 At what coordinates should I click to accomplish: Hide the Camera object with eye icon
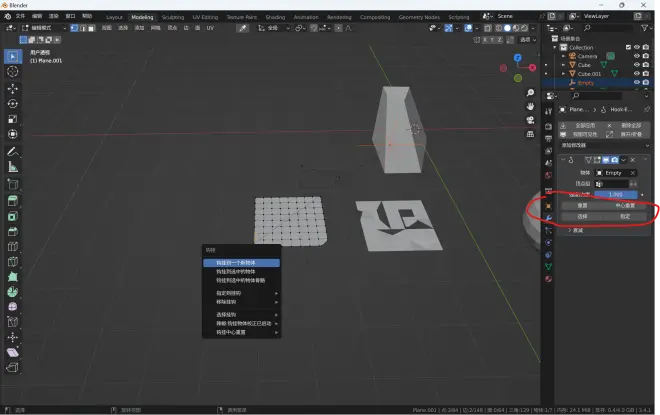coord(637,56)
